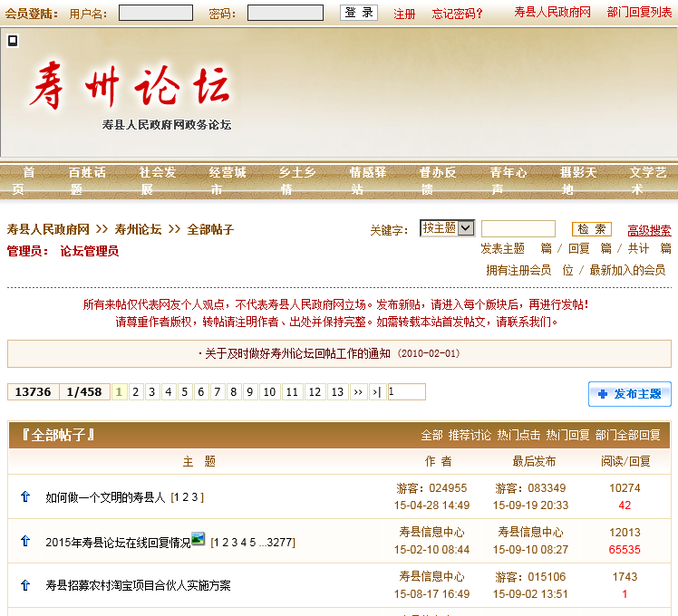The height and width of the screenshot is (616, 678).
Task: Open thread 寿县招募农村淘宝项目合伙人实施方案
Action: tap(138, 585)
